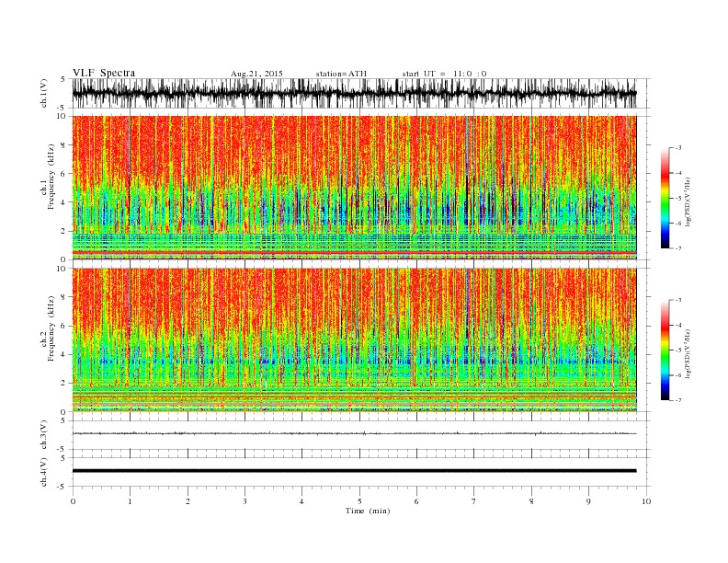The image size is (728, 563).
Task: Click time axis tick label "1" at the bottom
Action: [x=130, y=501]
